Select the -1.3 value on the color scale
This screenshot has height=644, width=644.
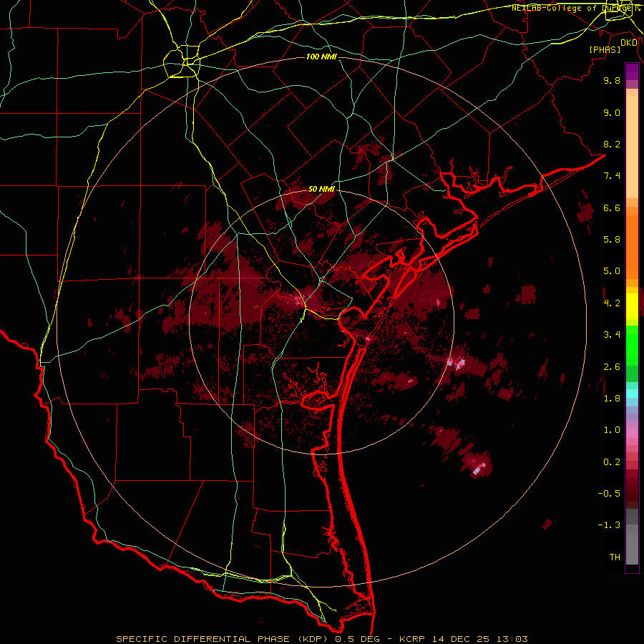(x=609, y=525)
